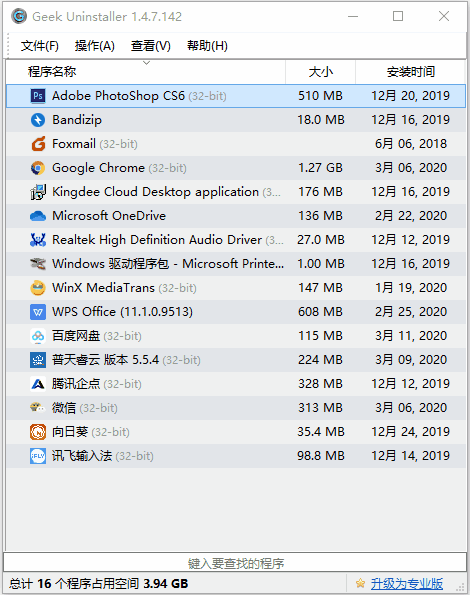Select the WinX MediaTrans icon
The width and height of the screenshot is (470, 595).
pos(38,288)
